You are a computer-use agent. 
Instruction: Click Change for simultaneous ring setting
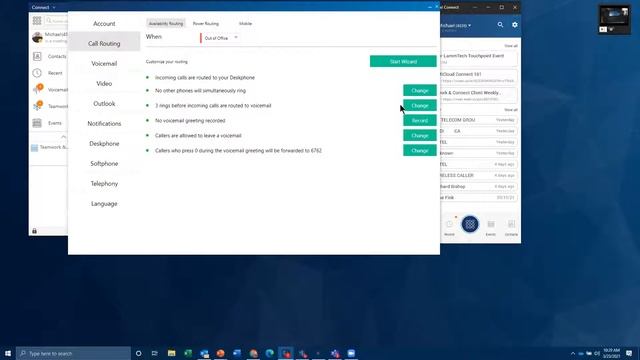click(420, 91)
